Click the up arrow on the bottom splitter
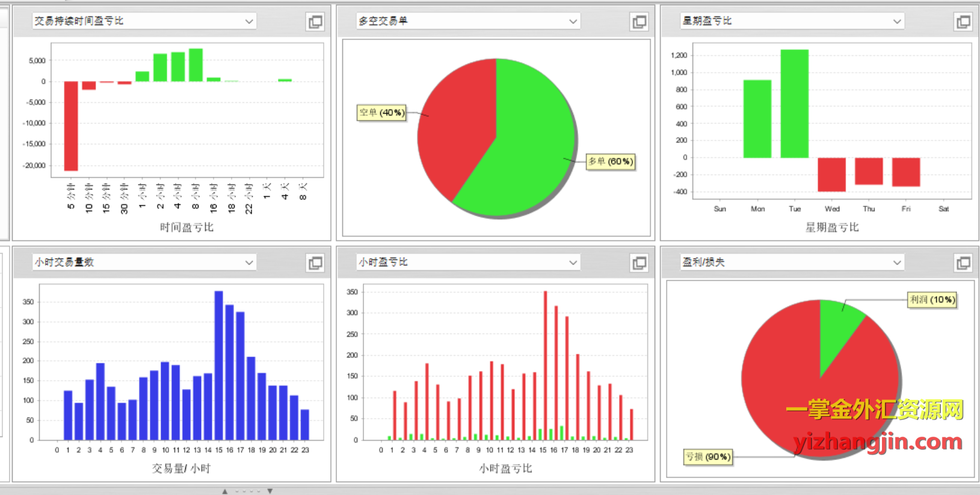Viewport: 980px width, 495px height. (225, 491)
